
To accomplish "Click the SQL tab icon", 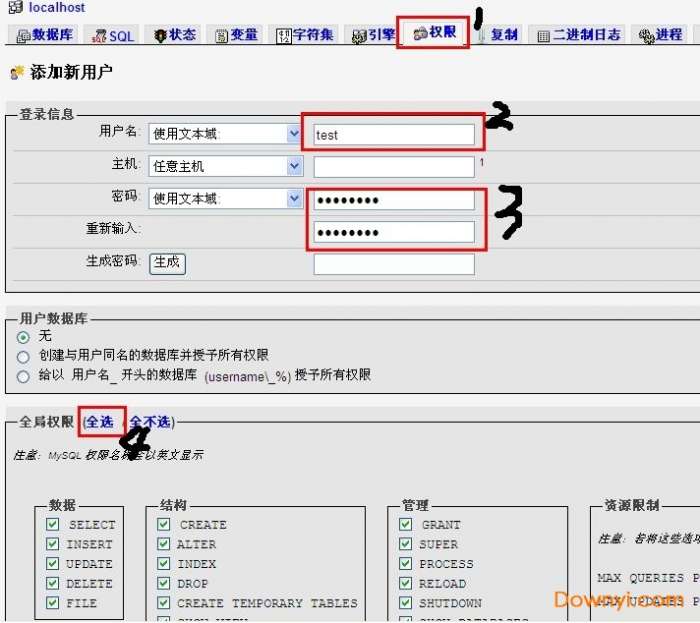I will (x=99, y=36).
